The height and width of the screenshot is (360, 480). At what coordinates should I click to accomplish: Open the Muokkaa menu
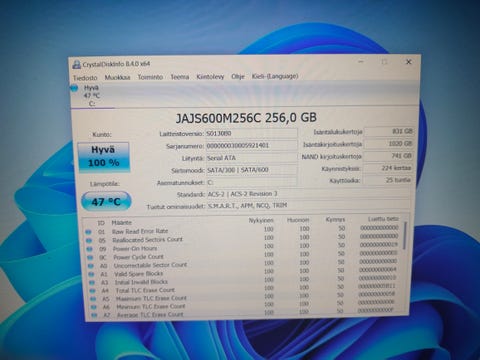tap(117, 77)
